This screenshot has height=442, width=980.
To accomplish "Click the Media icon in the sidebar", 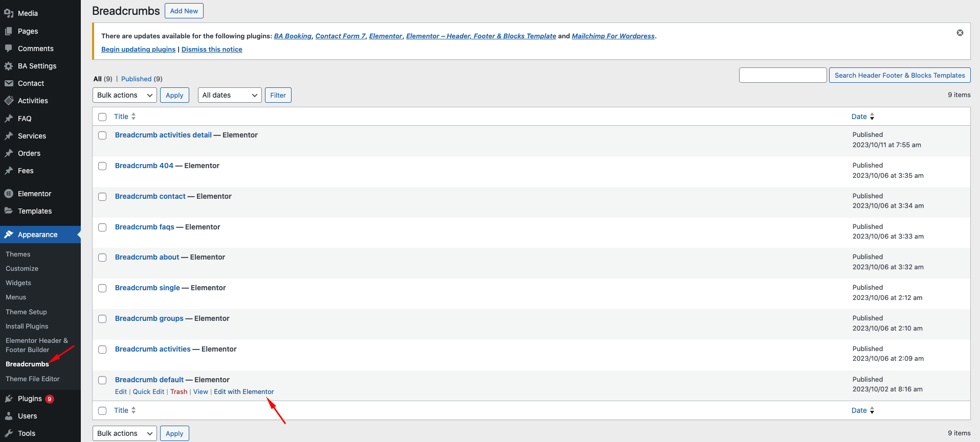I will tap(9, 13).
